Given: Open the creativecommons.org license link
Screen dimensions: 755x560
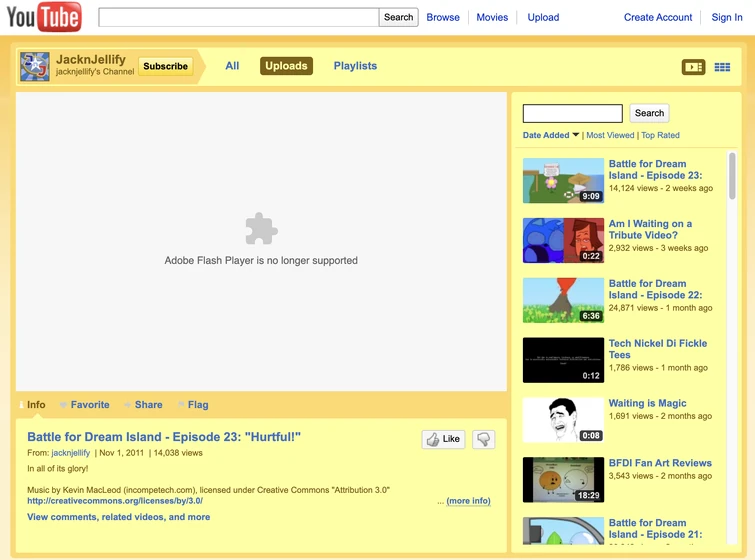Looking at the screenshot, I should pyautogui.click(x=115, y=501).
